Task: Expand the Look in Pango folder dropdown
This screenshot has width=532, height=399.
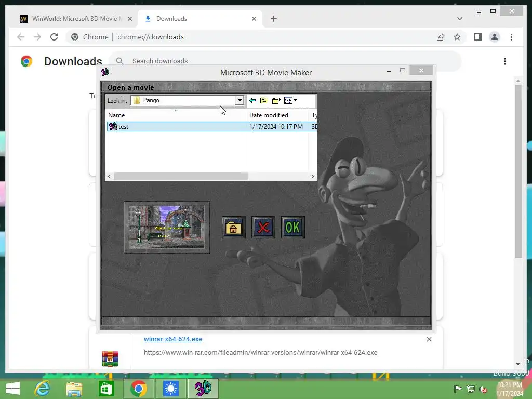Action: click(240, 100)
